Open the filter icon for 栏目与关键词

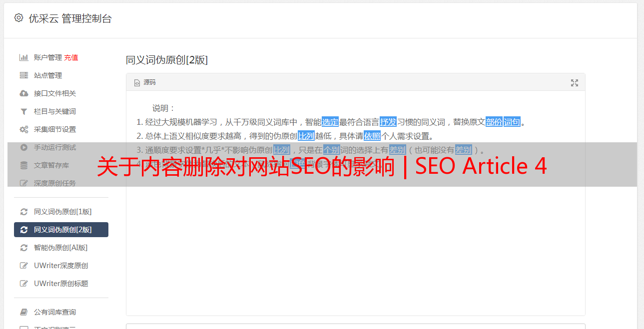(23, 111)
